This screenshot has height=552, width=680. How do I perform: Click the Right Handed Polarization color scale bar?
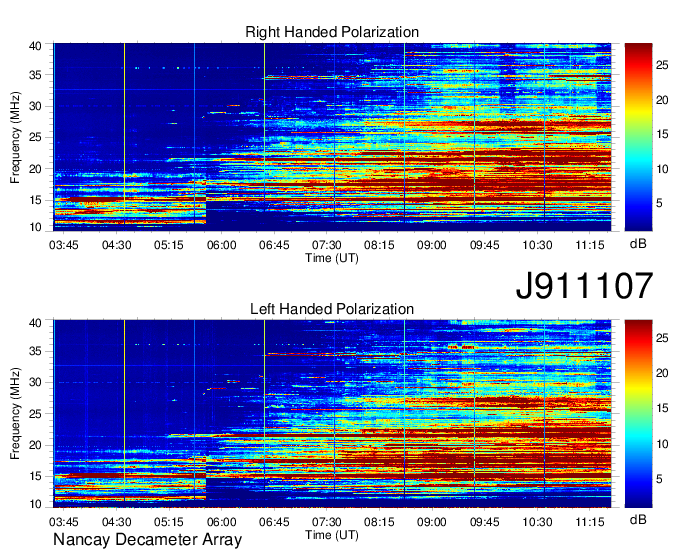click(x=638, y=137)
